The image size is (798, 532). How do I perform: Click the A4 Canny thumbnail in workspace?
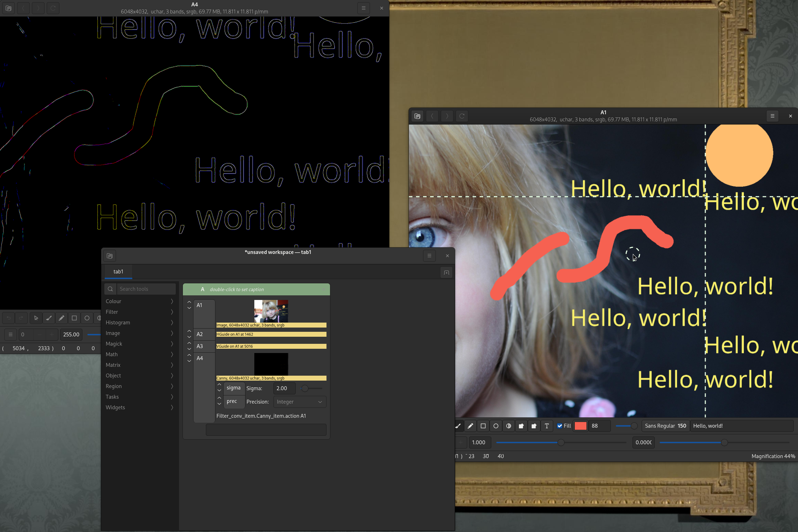pos(271,364)
